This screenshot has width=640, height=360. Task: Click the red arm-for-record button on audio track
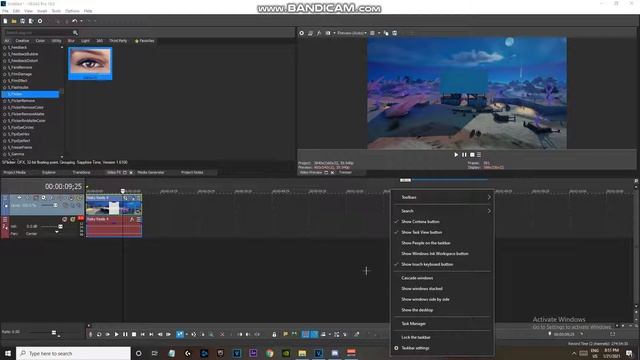[81, 219]
